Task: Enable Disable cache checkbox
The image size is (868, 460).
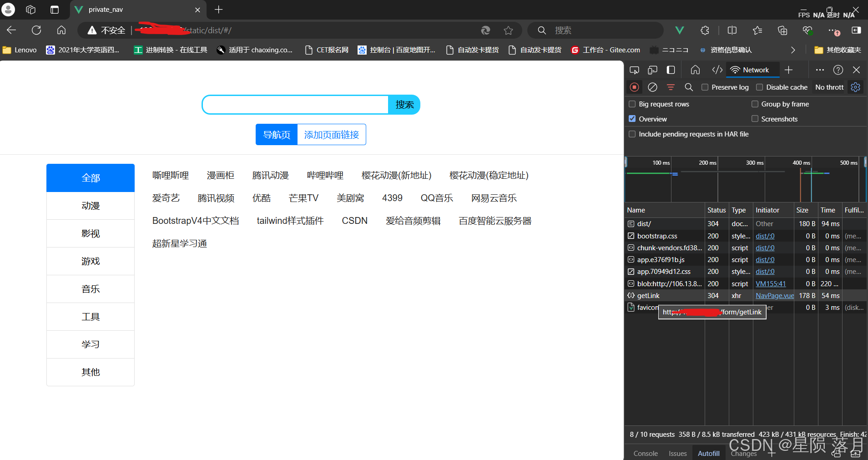Action: 759,87
